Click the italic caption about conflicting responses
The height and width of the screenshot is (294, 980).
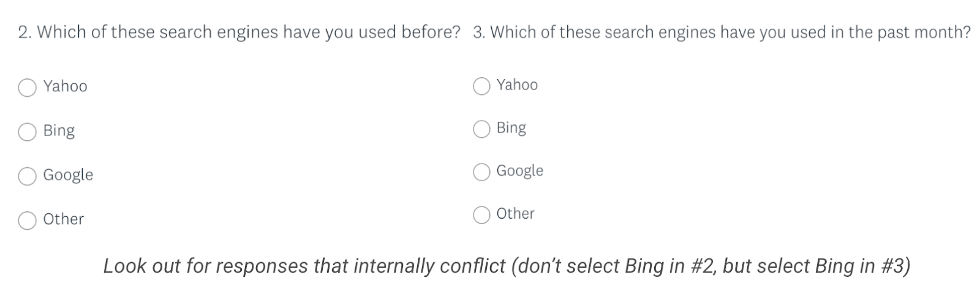tap(507, 266)
